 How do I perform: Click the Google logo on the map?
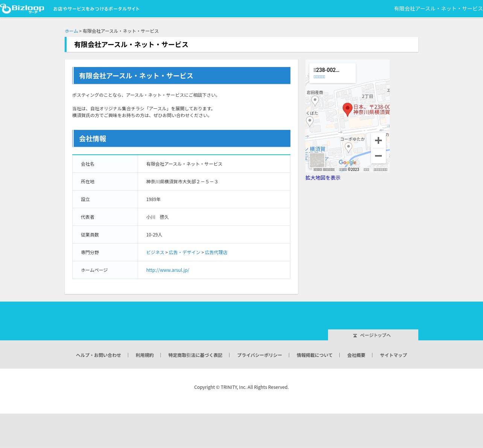point(348,163)
